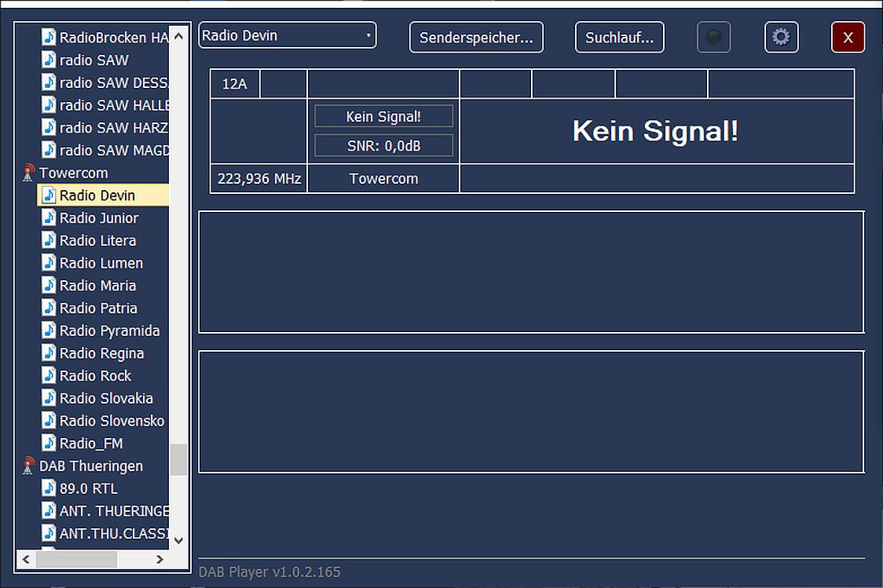
Task: Select the radio SAW station label
Action: click(94, 60)
